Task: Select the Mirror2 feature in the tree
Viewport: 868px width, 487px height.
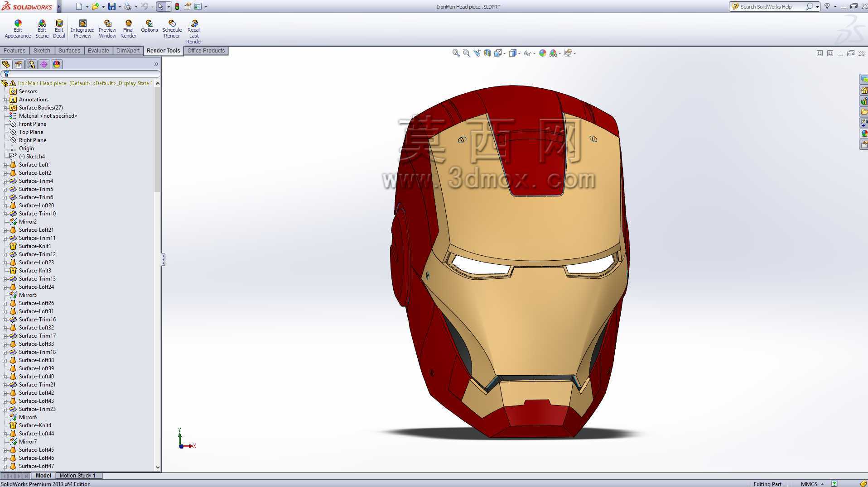Action: point(28,222)
